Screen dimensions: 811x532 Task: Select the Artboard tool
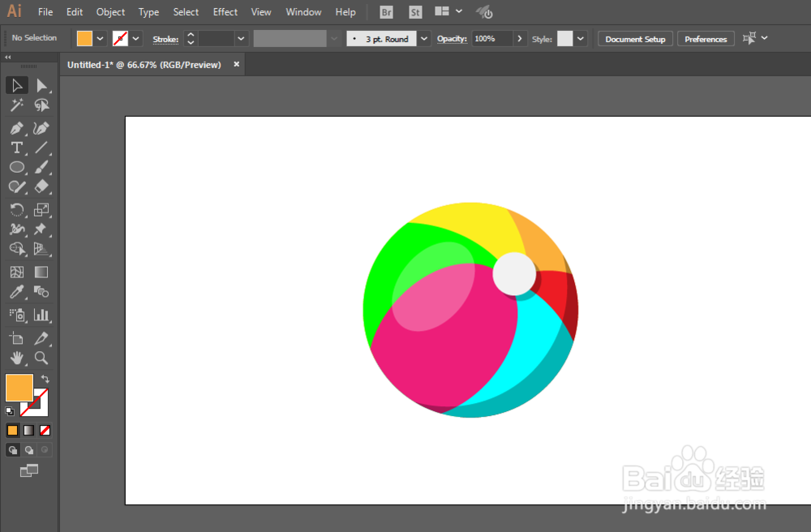tap(16, 339)
